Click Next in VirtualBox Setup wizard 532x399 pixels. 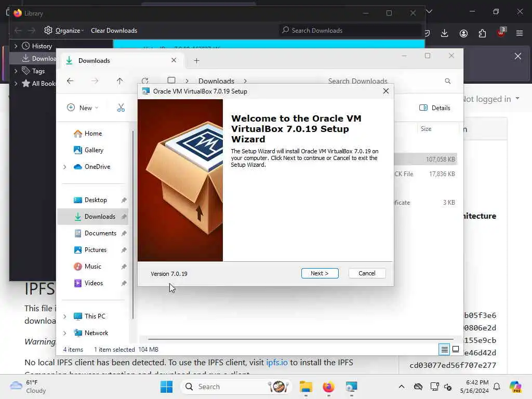(x=320, y=273)
